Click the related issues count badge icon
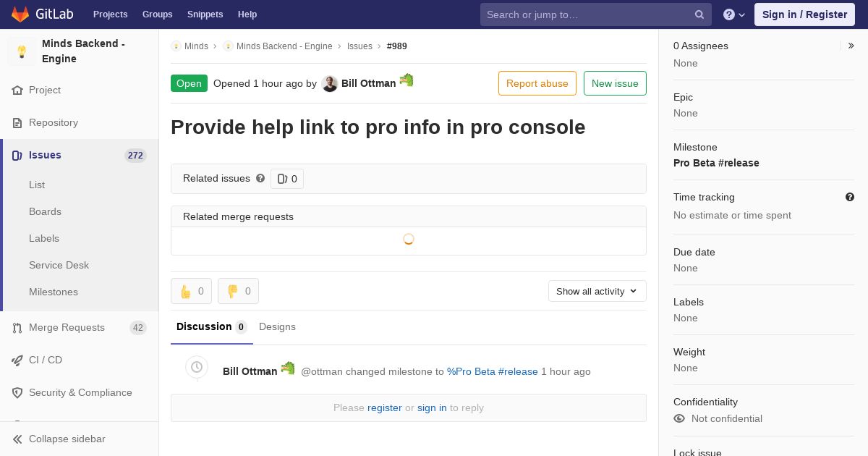 coord(282,179)
